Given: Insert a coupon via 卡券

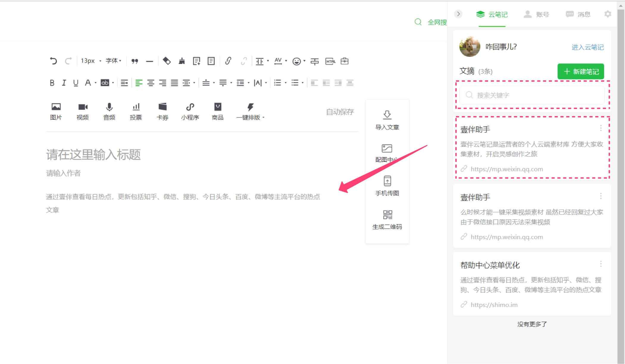Looking at the screenshot, I should click(x=162, y=111).
